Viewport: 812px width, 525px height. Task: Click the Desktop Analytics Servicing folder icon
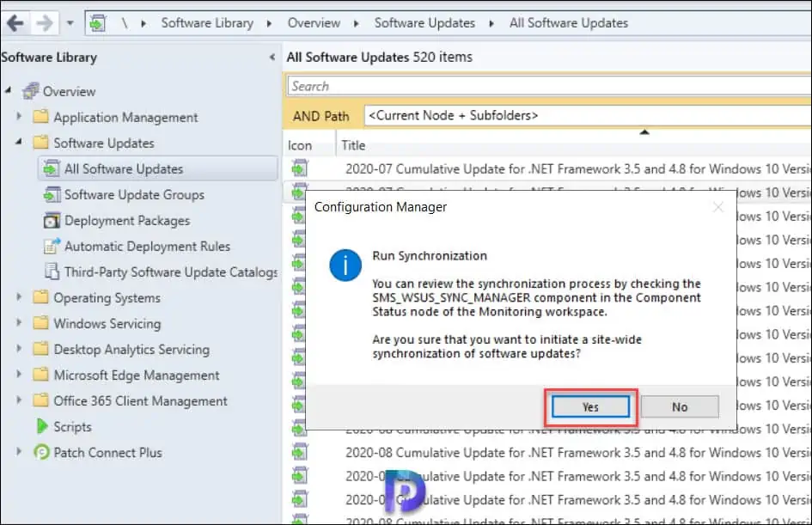point(40,349)
